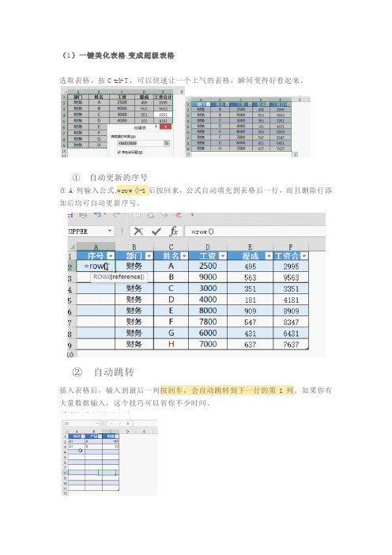Click cell 909 in the large middle table
Screen dimensions: 392x555
[250, 311]
